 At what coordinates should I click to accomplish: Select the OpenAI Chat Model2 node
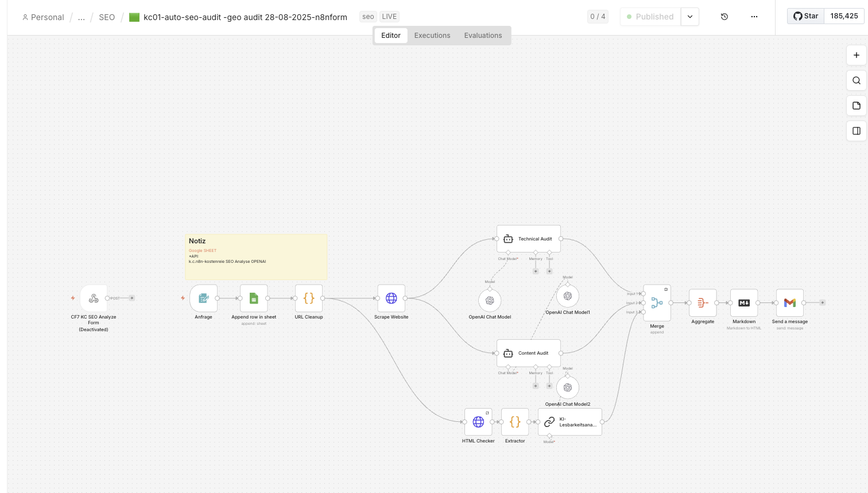(x=568, y=387)
